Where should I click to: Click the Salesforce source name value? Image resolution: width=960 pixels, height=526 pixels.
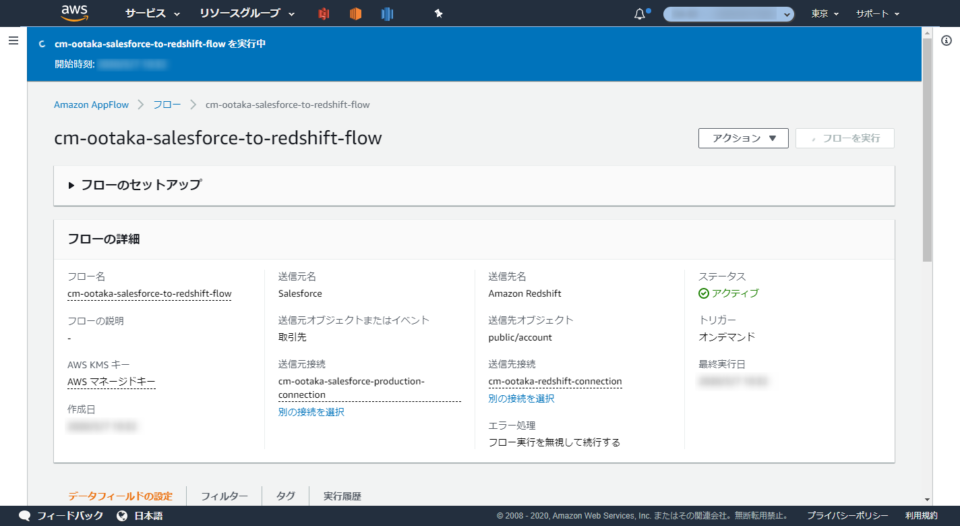coord(300,294)
